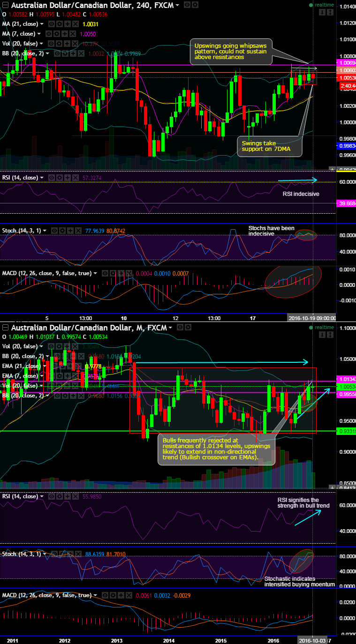Toggle visibility eye for MA (21, close)

pyautogui.click(x=52, y=24)
